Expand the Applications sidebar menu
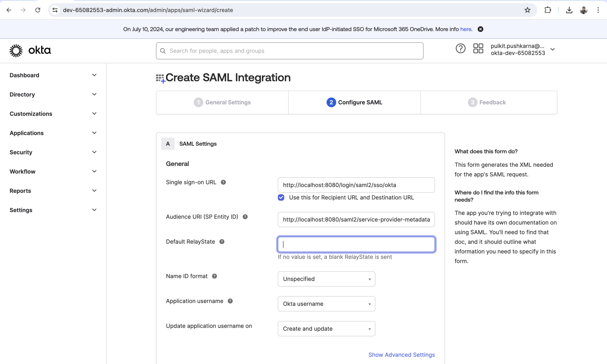The width and height of the screenshot is (607, 364). coord(53,133)
